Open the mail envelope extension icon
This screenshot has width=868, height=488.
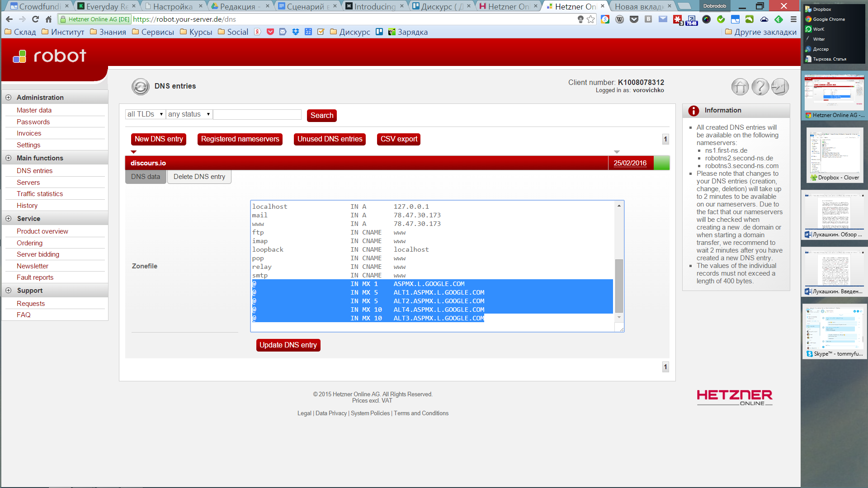click(663, 19)
